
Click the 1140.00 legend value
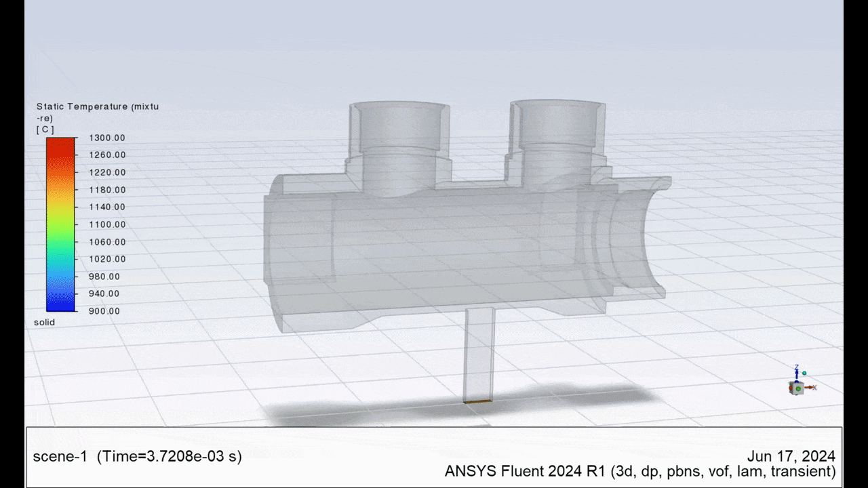(108, 207)
